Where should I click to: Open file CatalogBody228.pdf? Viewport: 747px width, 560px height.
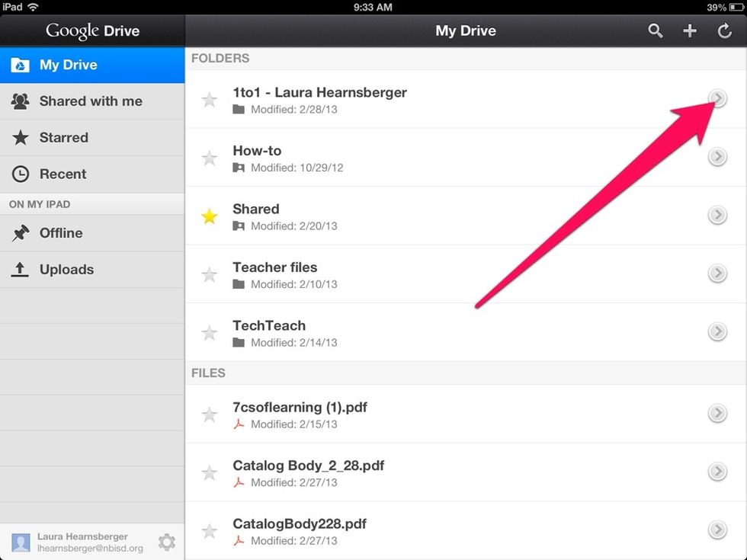[x=300, y=524]
